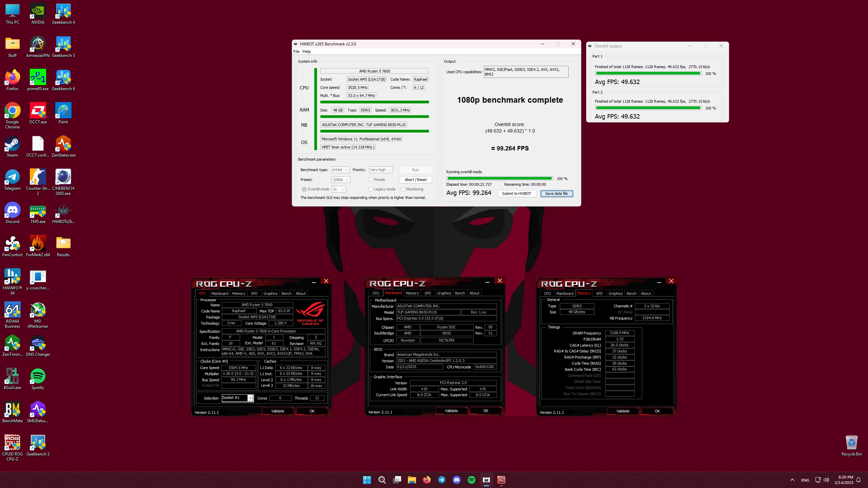Launch CINEBENCH 2003.exe icon
This screenshot has width=868, height=488.
(63, 182)
